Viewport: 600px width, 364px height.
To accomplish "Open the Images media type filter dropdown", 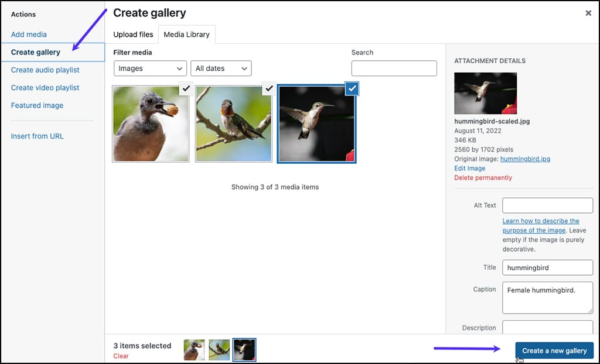I will click(x=150, y=68).
